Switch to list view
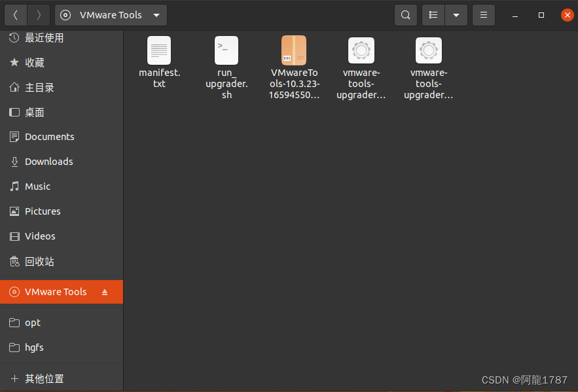 coord(433,15)
